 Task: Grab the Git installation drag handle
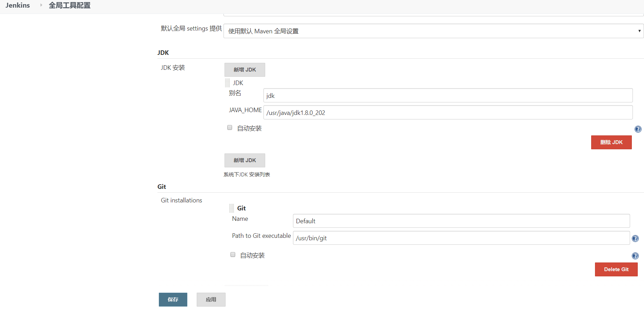pos(231,208)
